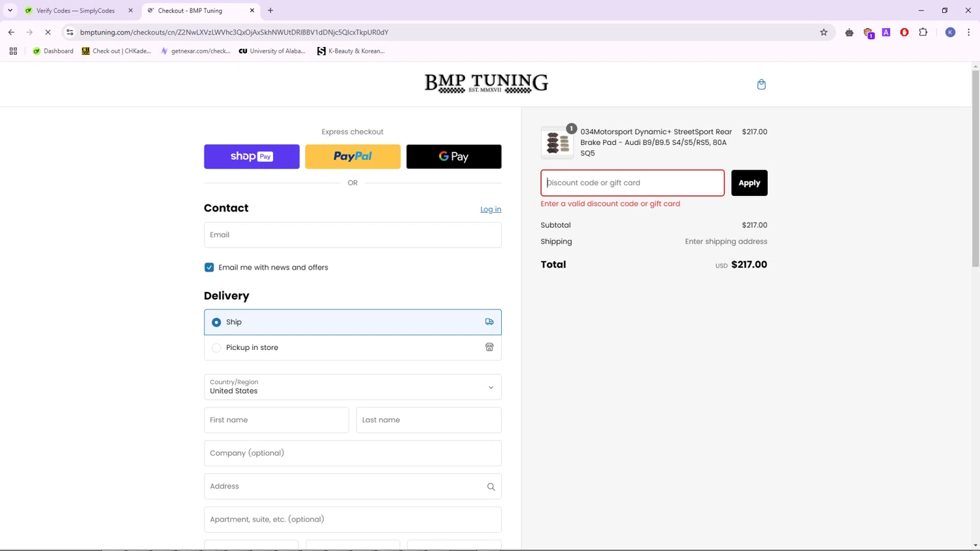Click the red Opera-style extension icon
Screen dimensions: 980x551
tap(904, 32)
